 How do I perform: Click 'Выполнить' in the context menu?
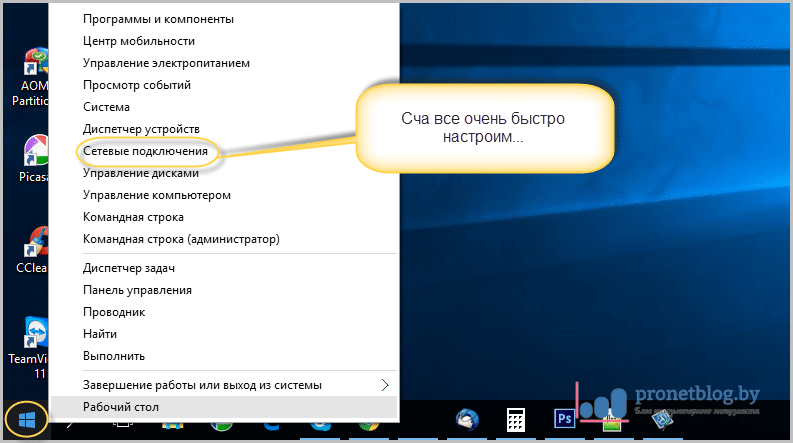114,355
